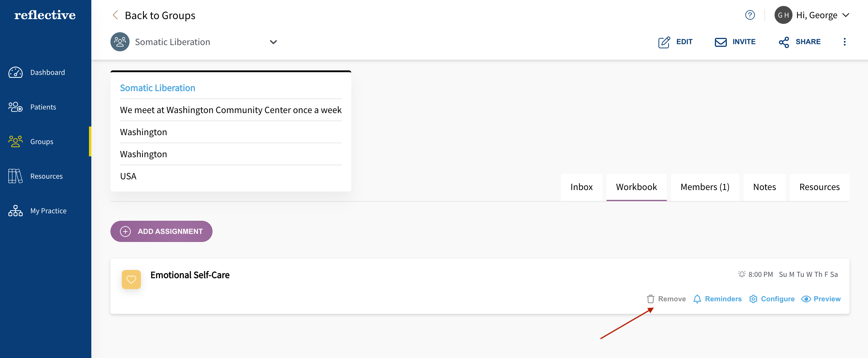This screenshot has height=358, width=868.
Task: Click the Groups sidebar navigation item
Action: [x=41, y=141]
